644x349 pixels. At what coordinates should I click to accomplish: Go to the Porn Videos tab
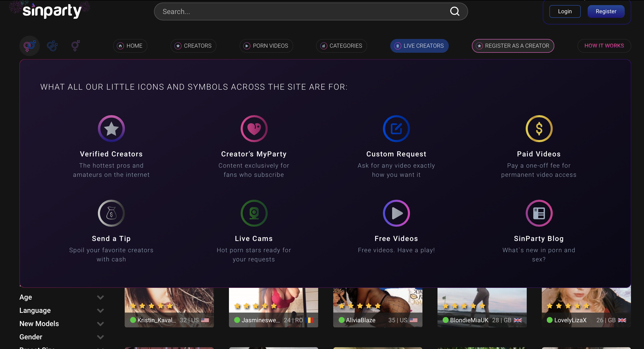[266, 46]
